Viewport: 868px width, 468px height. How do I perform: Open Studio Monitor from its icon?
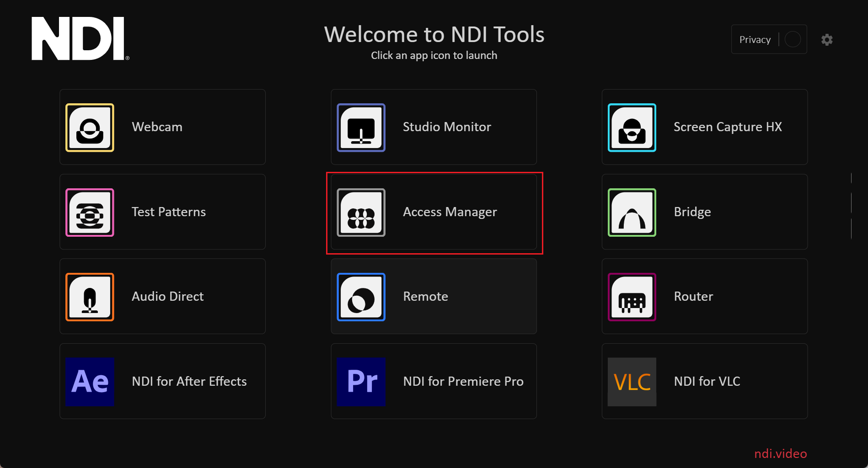point(361,128)
